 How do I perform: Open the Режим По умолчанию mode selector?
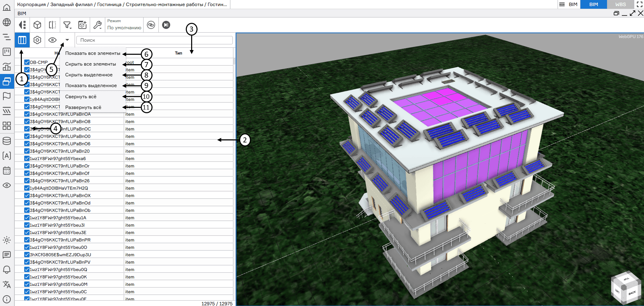click(124, 25)
